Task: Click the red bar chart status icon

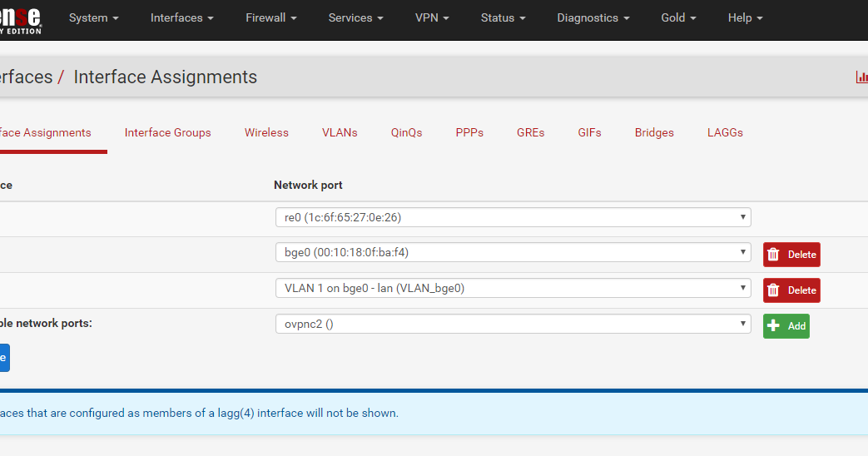Action: pos(862,77)
